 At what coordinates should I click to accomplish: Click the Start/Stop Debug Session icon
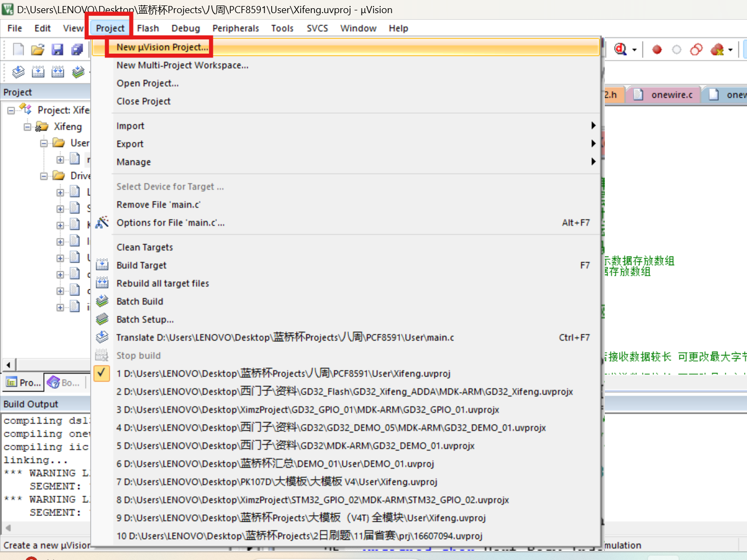coord(621,50)
